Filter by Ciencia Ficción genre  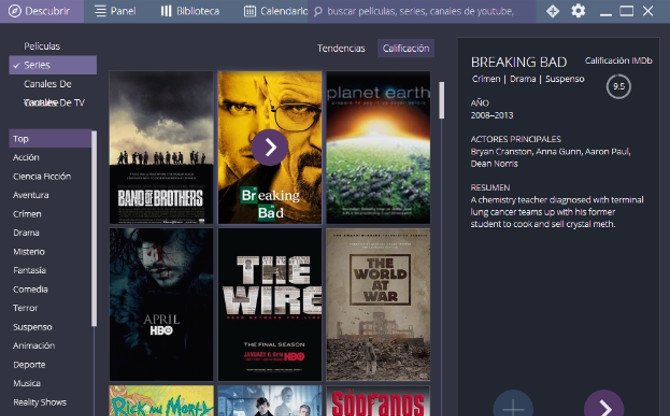point(42,176)
